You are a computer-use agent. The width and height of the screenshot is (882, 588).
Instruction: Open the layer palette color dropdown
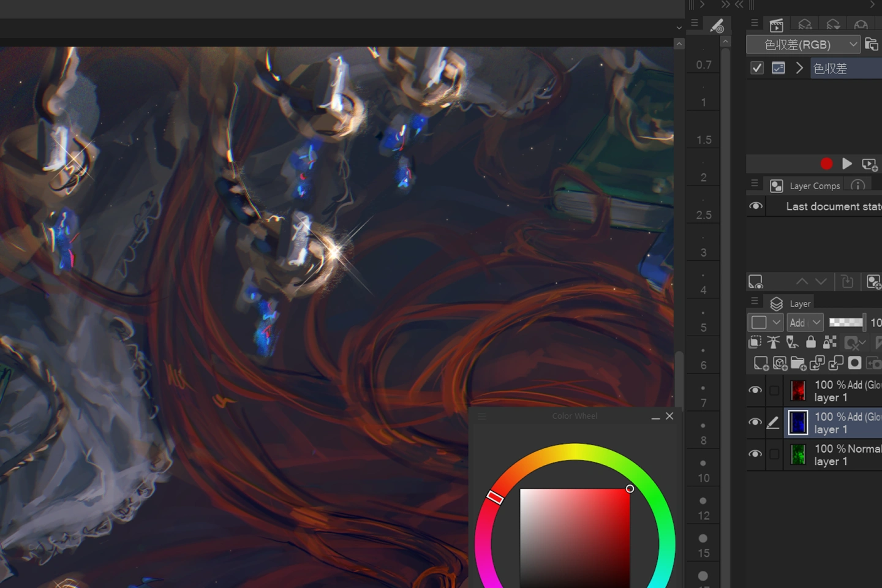pyautogui.click(x=765, y=322)
